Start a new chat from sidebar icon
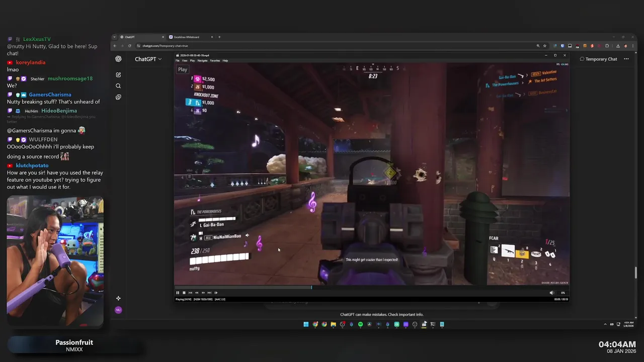The width and height of the screenshot is (644, 362). coord(118,74)
